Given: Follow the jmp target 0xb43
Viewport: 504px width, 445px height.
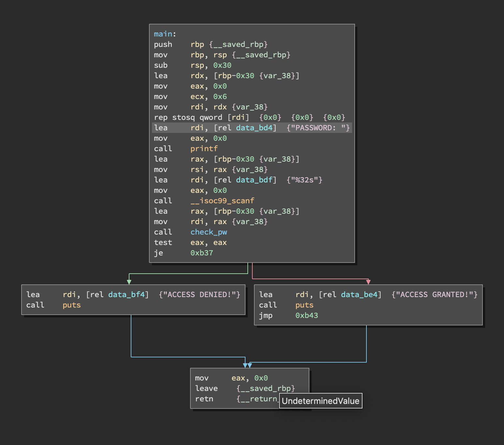Looking at the screenshot, I should tap(306, 315).
